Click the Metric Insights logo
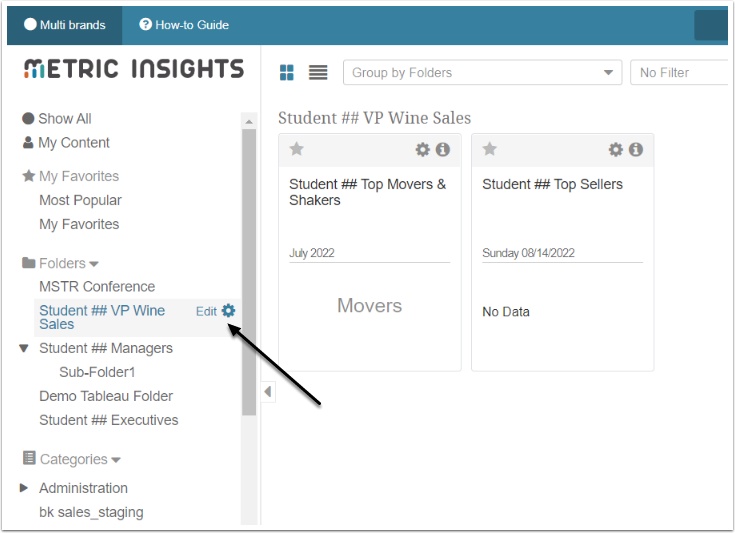 point(133,69)
